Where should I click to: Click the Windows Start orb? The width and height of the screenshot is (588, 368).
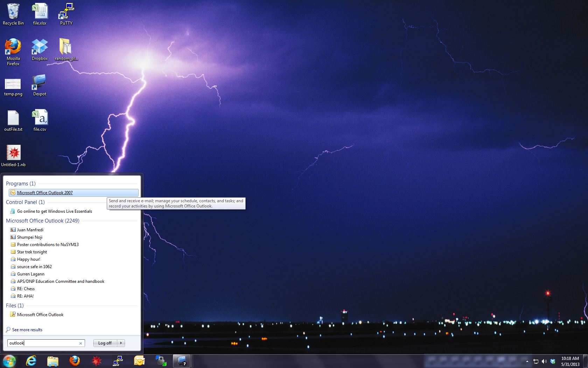(x=9, y=361)
